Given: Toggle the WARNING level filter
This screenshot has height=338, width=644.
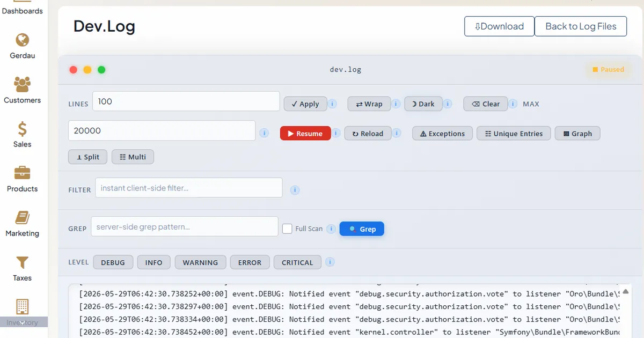Looking at the screenshot, I should click(x=200, y=262).
